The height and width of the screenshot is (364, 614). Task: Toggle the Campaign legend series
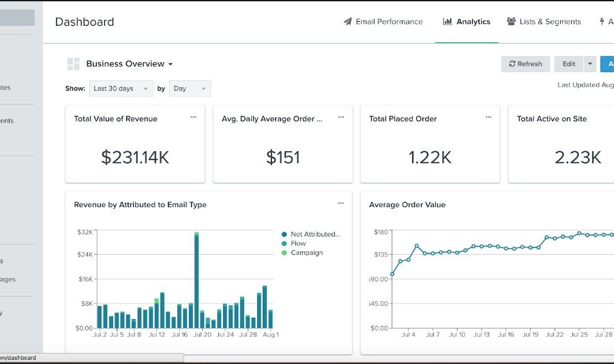click(x=306, y=253)
